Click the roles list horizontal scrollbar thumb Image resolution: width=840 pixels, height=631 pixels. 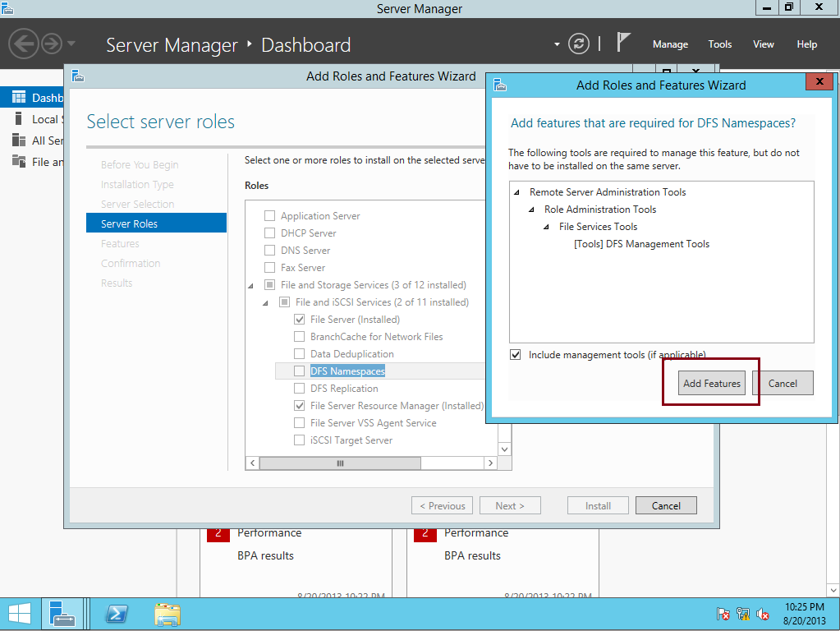(340, 463)
